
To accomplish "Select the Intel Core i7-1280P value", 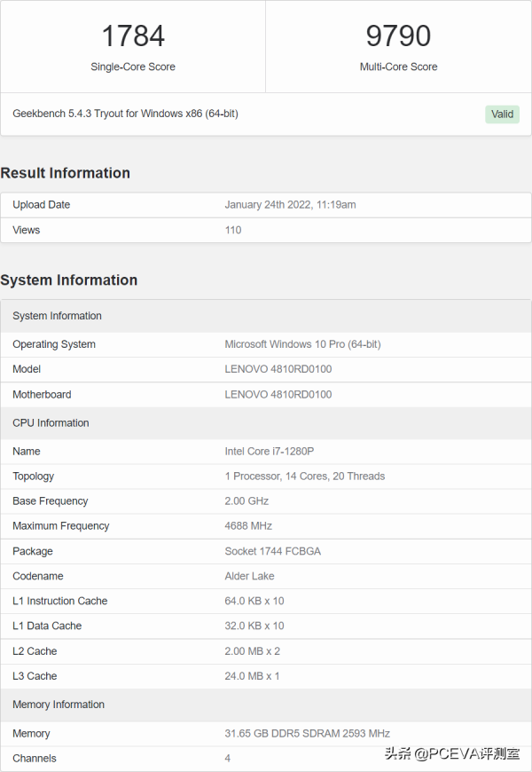I will point(270,451).
